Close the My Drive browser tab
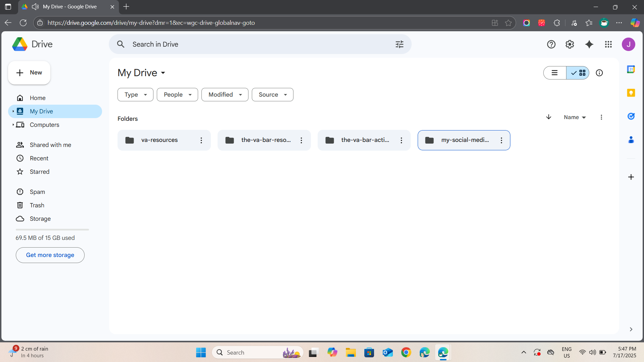Viewport: 644px width, 362px height. [112, 7]
